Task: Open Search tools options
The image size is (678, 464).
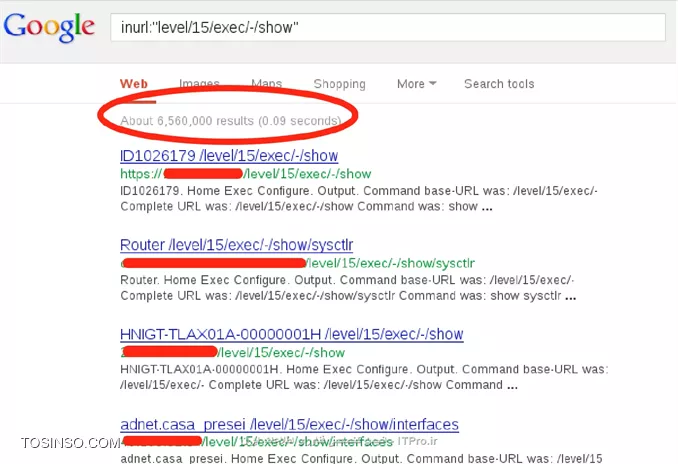Action: click(x=499, y=83)
